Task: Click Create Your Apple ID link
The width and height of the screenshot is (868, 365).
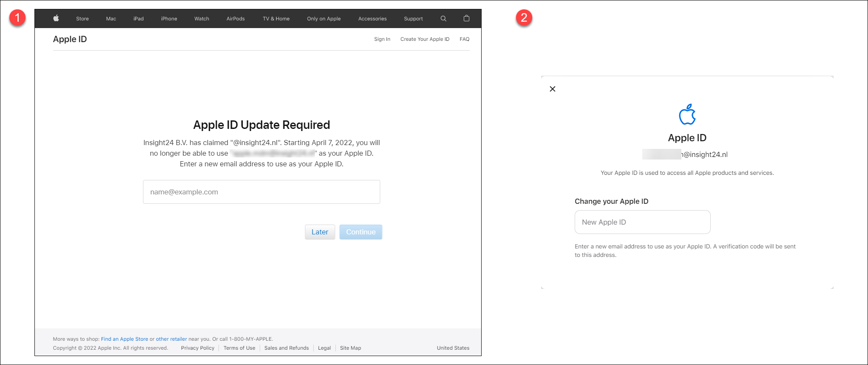Action: [x=425, y=39]
